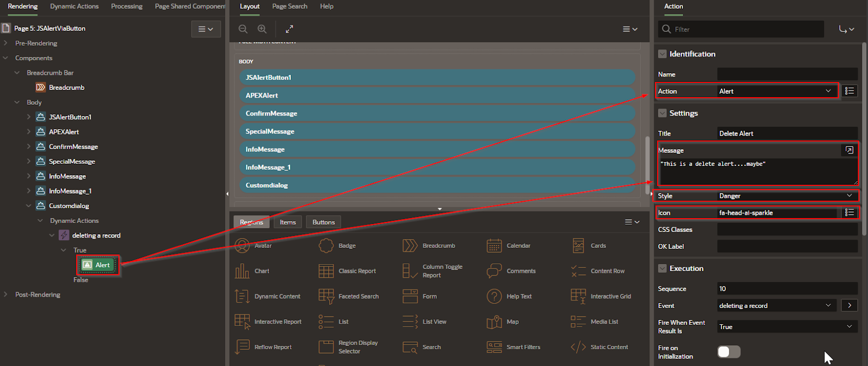Open the Message code editor popup icon

point(850,150)
